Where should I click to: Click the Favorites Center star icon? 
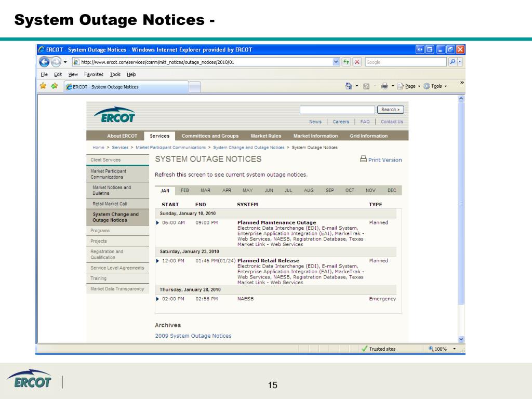pyautogui.click(x=43, y=86)
